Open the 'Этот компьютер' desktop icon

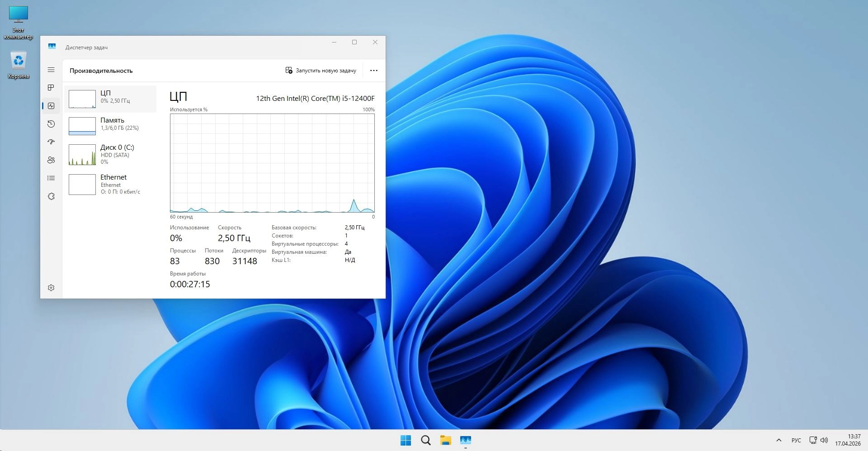(19, 23)
